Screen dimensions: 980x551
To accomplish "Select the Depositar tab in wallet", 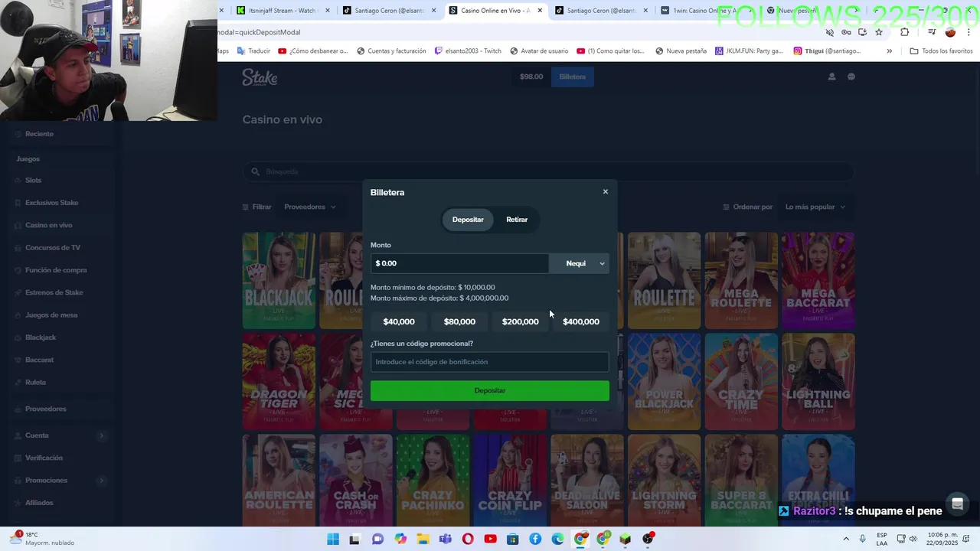I will tap(468, 220).
